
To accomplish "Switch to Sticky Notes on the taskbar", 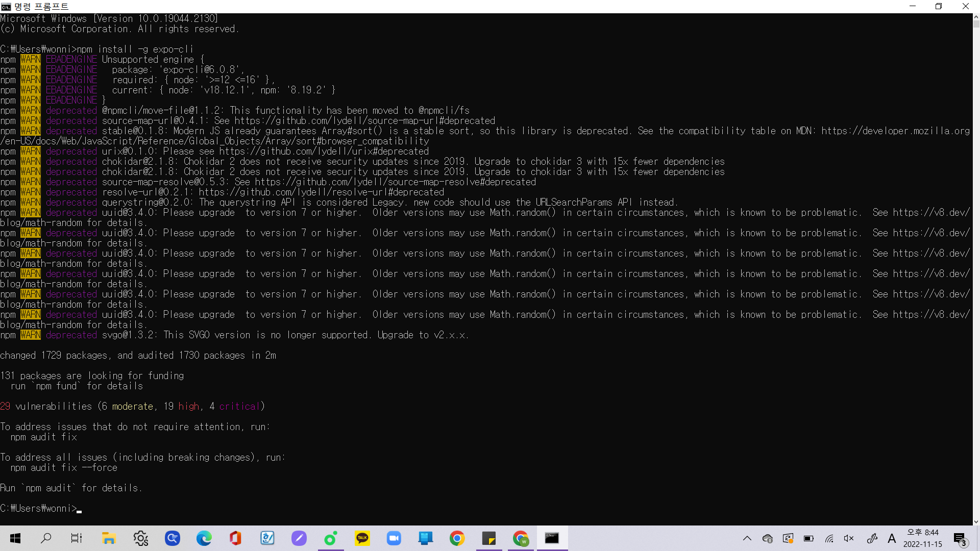I will point(489,538).
